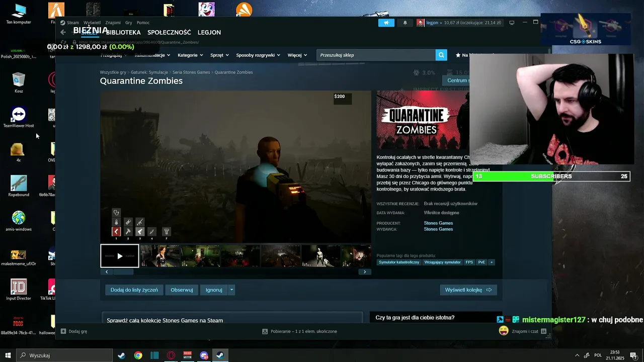Play the first video thumbnail in the strip
This screenshot has width=644, height=362.
(x=120, y=256)
